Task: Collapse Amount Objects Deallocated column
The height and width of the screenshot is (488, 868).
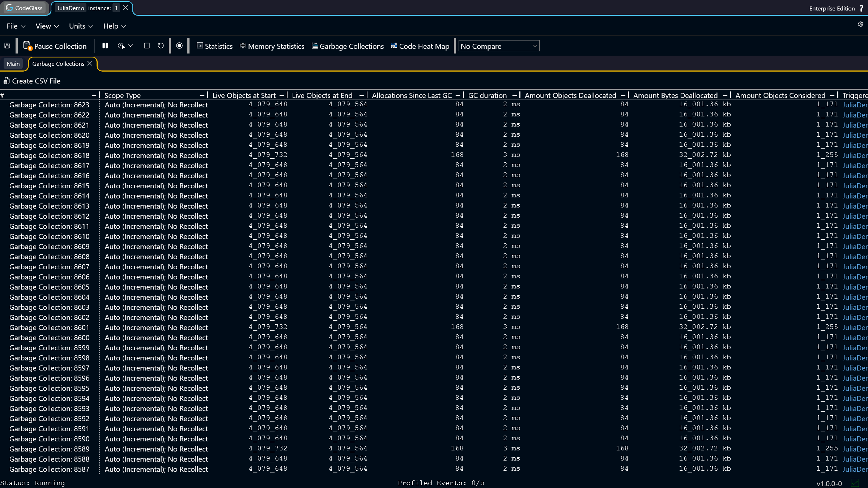Action: pyautogui.click(x=623, y=95)
